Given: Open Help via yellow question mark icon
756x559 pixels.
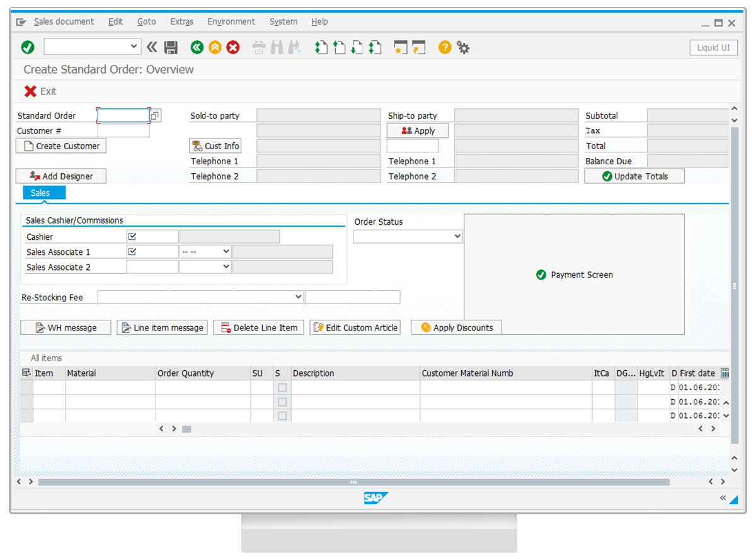Looking at the screenshot, I should [445, 47].
